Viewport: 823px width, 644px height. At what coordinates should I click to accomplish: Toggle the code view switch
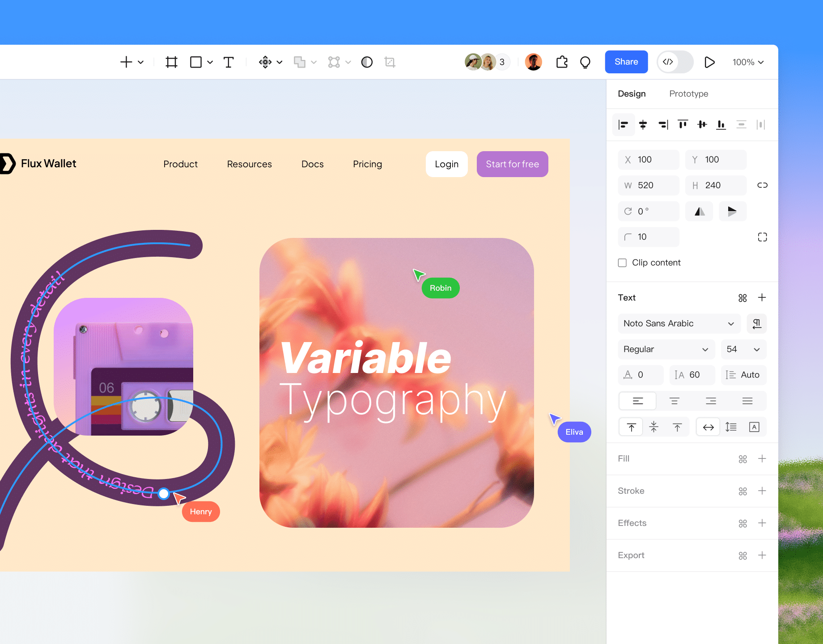[675, 62]
